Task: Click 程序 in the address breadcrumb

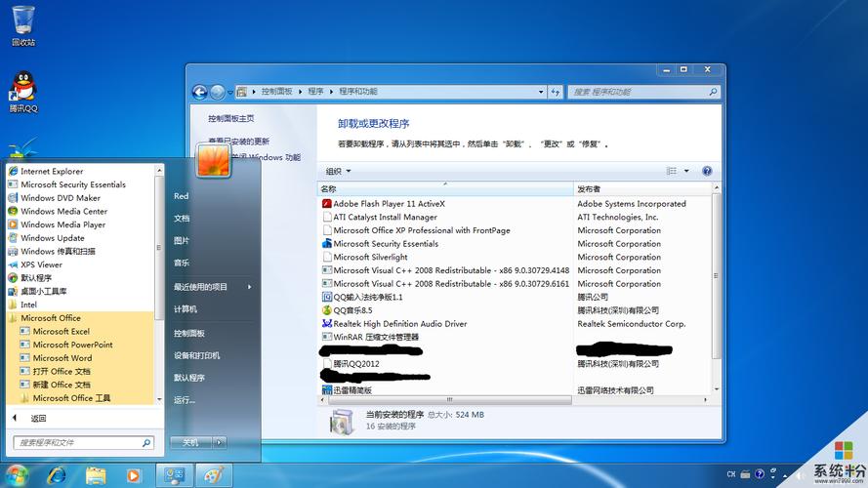Action: (x=315, y=92)
